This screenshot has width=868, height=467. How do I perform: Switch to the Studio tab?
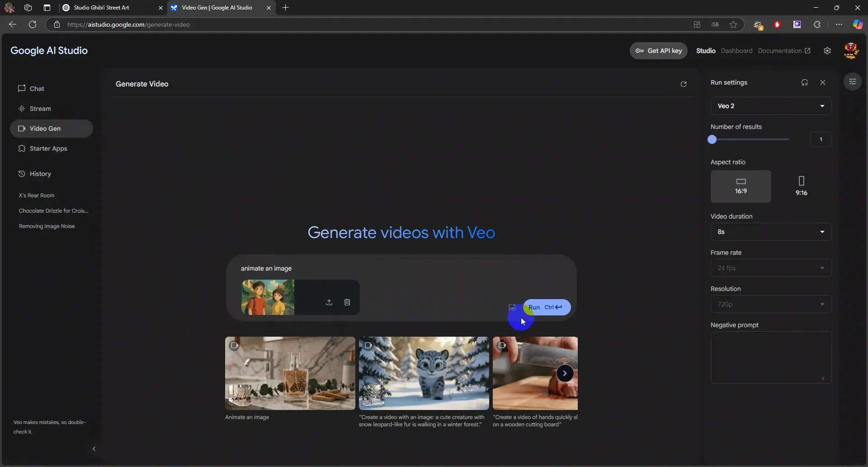(x=706, y=51)
